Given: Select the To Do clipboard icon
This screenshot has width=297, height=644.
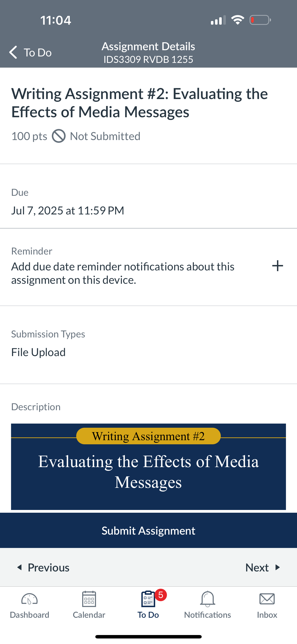Looking at the screenshot, I should pyautogui.click(x=148, y=599).
